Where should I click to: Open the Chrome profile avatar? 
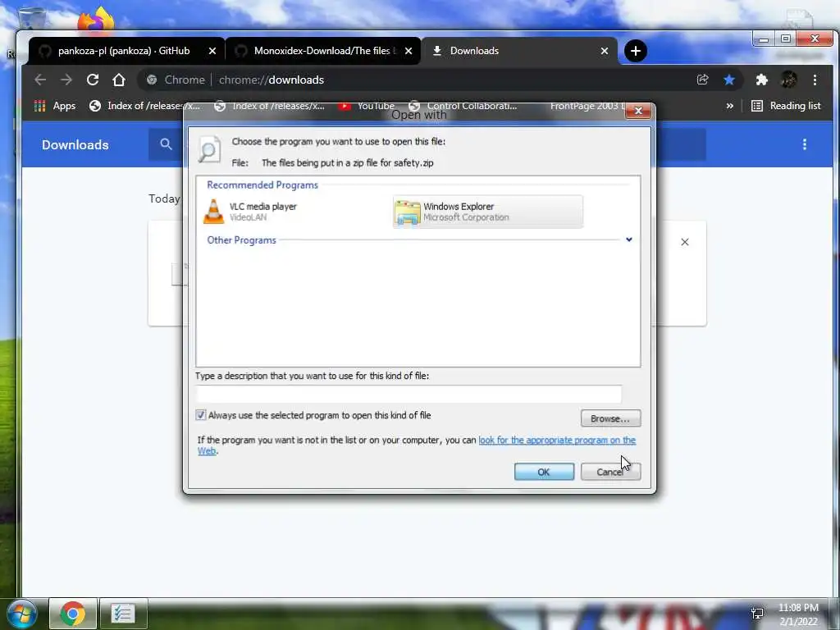788,80
